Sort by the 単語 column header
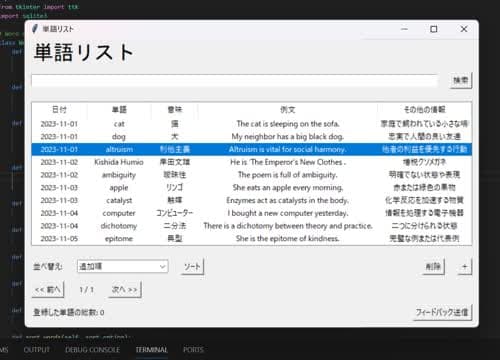This screenshot has width=500, height=360. pyautogui.click(x=119, y=109)
